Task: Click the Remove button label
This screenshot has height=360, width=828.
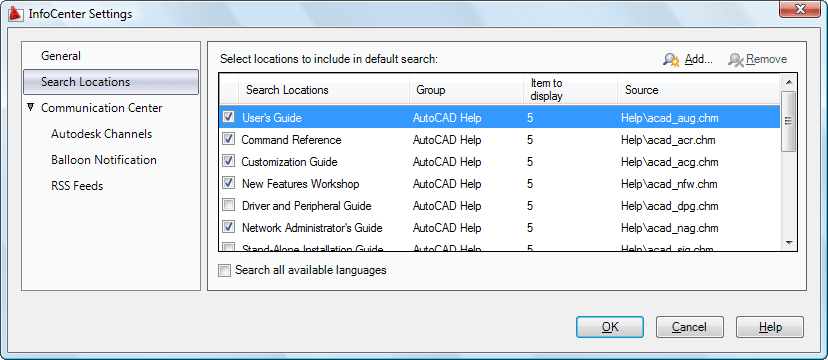Action: point(766,59)
